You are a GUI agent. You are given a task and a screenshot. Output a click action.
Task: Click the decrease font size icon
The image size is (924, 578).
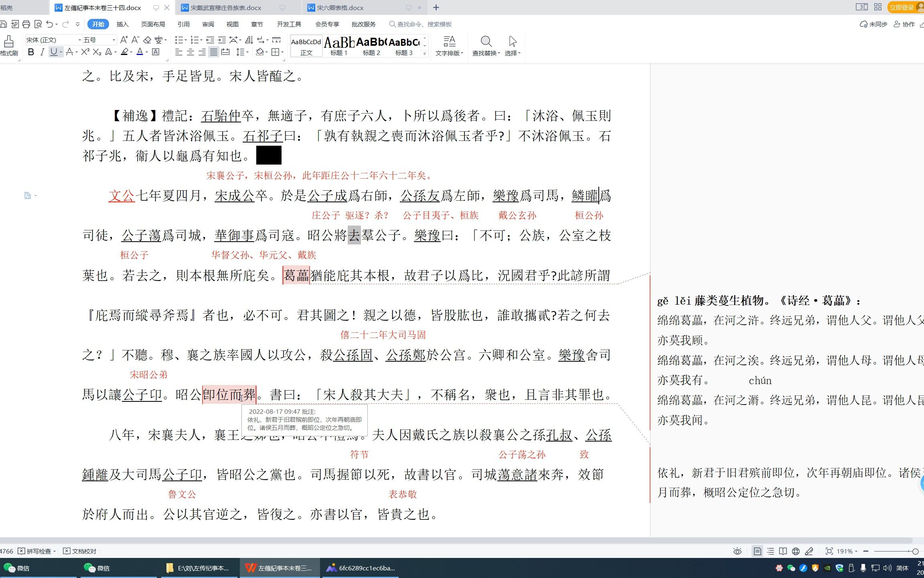point(136,40)
